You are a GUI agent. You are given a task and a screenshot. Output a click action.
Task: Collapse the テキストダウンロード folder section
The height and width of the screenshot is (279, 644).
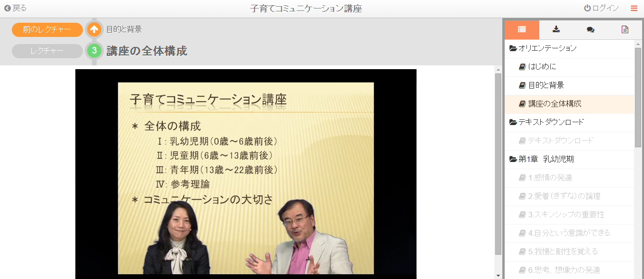pyautogui.click(x=570, y=122)
